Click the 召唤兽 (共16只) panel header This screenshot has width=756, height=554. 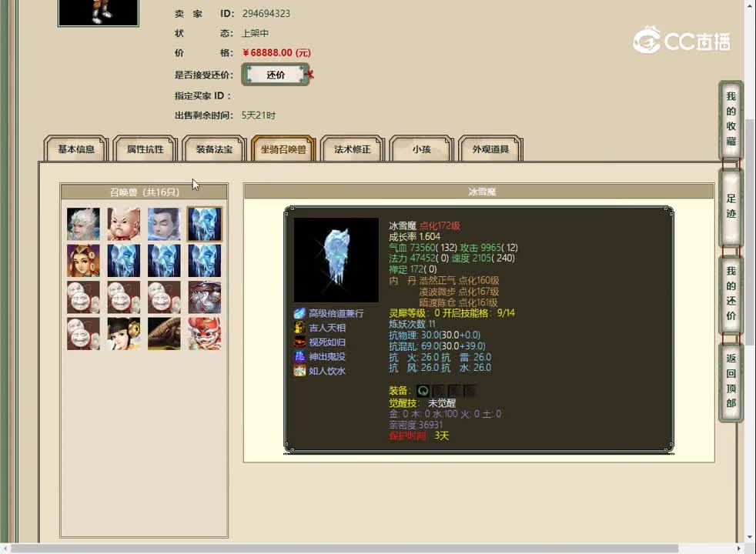144,192
